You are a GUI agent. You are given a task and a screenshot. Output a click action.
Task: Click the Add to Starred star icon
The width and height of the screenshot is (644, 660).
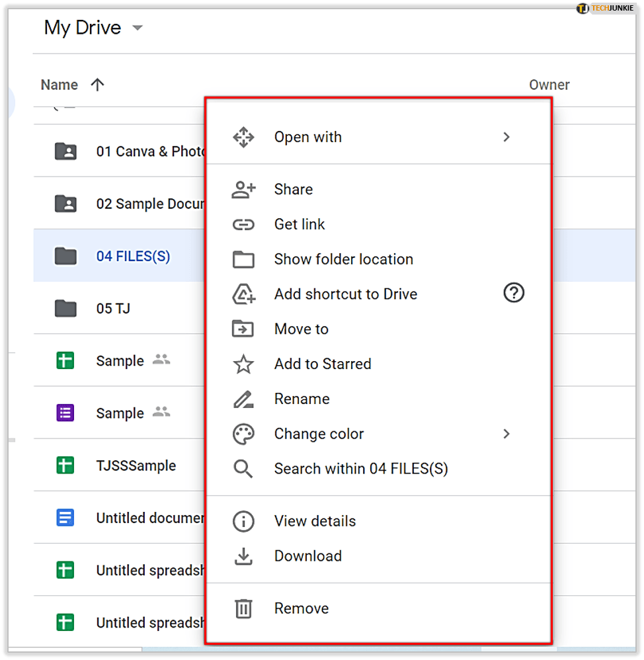click(x=243, y=364)
